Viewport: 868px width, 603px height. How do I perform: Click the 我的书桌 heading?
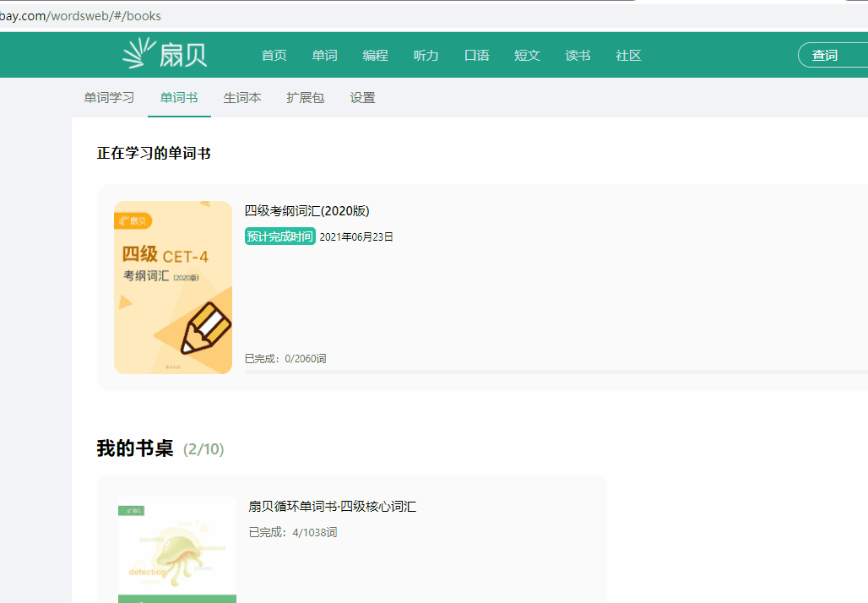(135, 448)
